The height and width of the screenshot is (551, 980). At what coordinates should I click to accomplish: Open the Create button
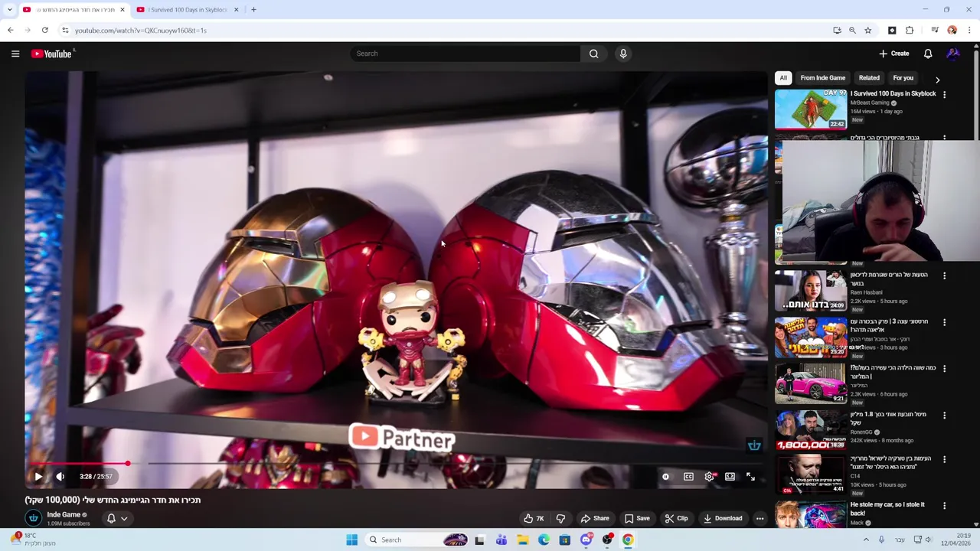tap(893, 54)
